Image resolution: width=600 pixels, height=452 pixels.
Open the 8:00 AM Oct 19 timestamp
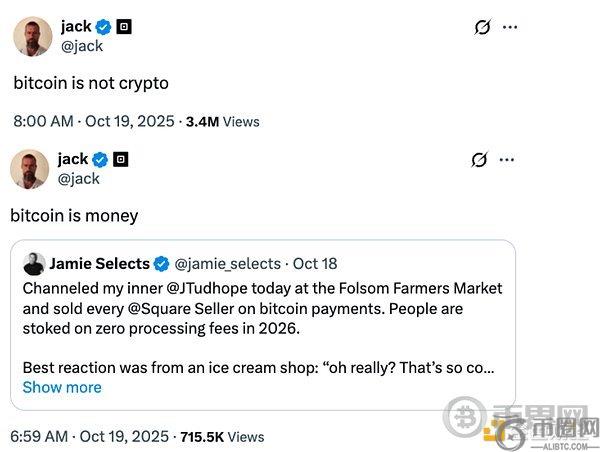92,121
